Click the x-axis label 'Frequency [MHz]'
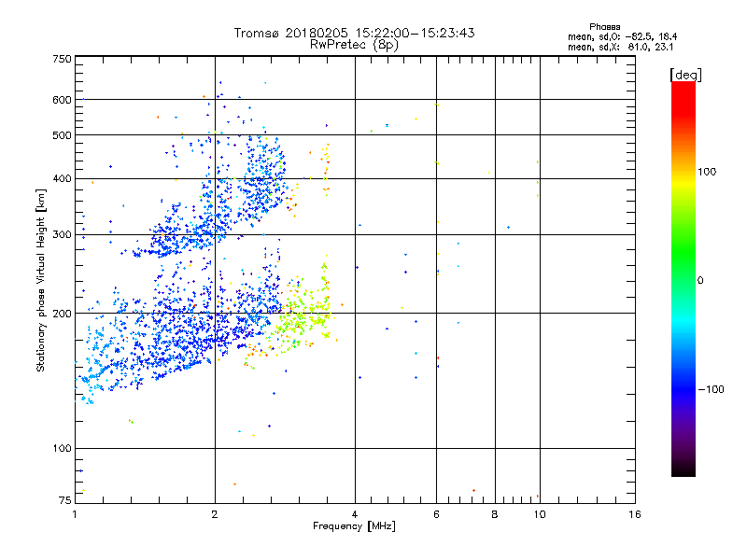The image size is (747, 560). click(354, 526)
